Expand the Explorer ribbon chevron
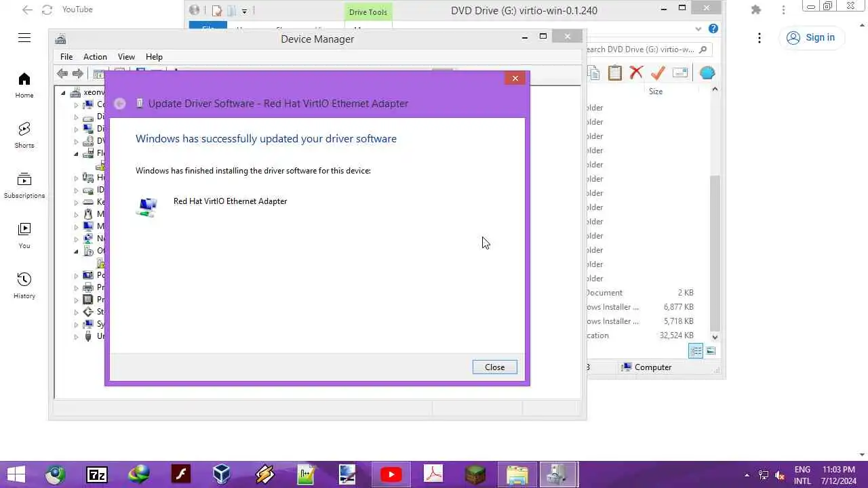Viewport: 868px width, 488px height. (x=698, y=29)
